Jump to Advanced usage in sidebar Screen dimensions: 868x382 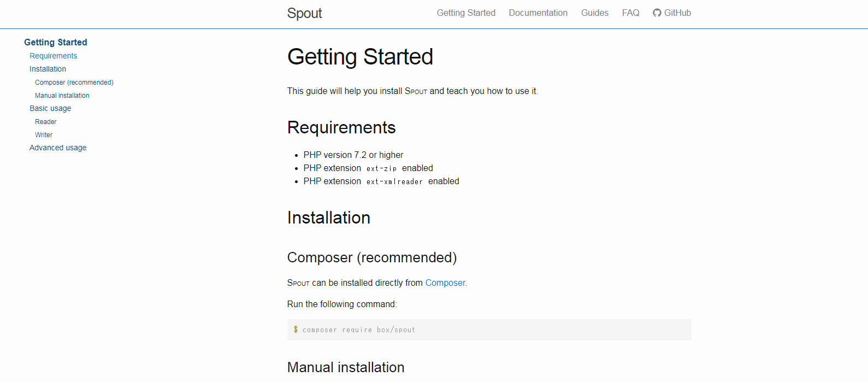coord(58,148)
